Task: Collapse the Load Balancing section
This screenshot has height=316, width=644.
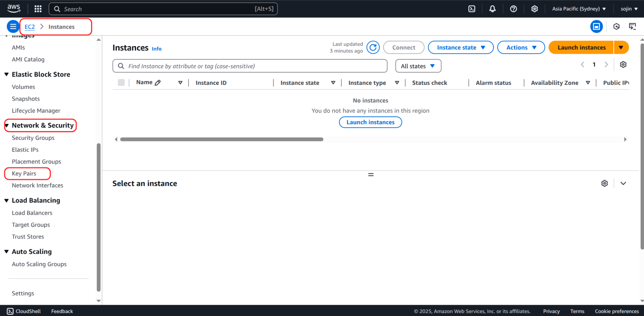Action: (6, 200)
